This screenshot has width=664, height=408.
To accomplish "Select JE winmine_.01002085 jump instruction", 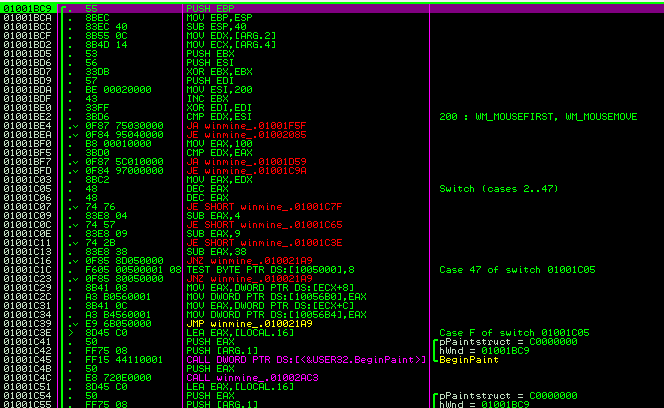I will [246, 135].
